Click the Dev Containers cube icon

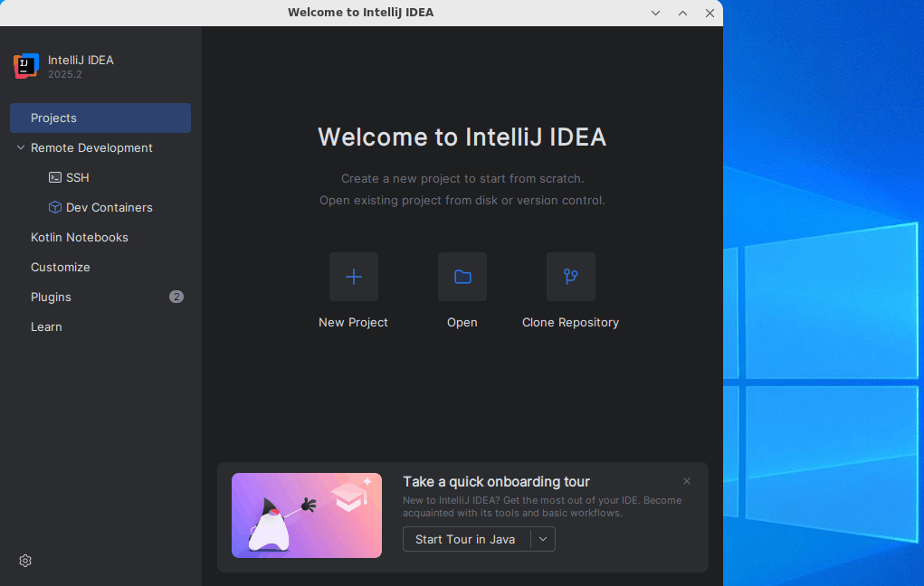pyautogui.click(x=55, y=207)
